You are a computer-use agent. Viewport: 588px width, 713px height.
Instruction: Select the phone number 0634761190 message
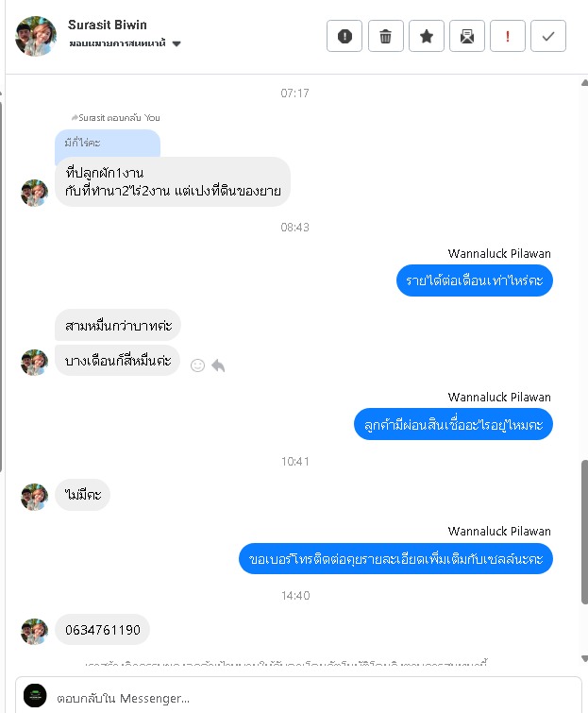click(103, 630)
